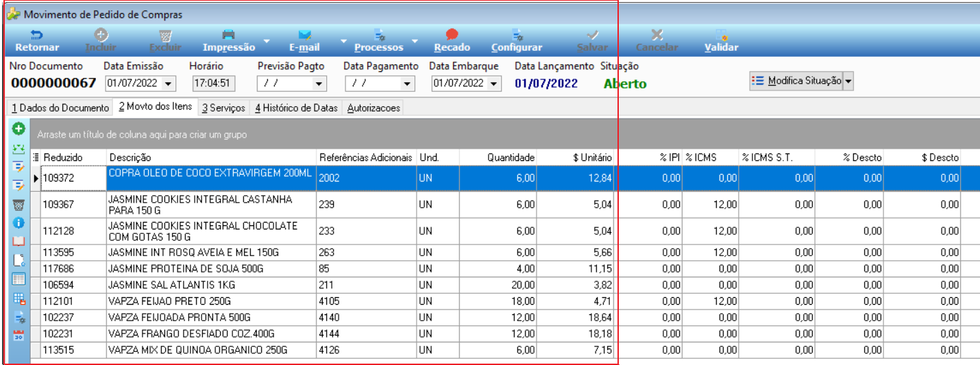The image size is (980, 365).
Task: Open the Processos dropdown arrow
Action: click(x=415, y=41)
